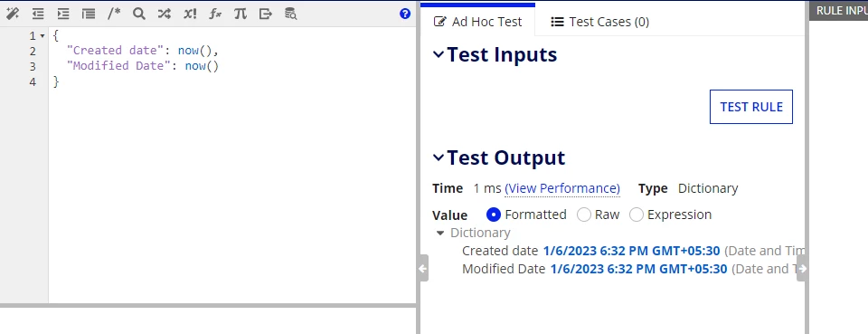Click the database query editor icon
868x334 pixels.
point(290,14)
